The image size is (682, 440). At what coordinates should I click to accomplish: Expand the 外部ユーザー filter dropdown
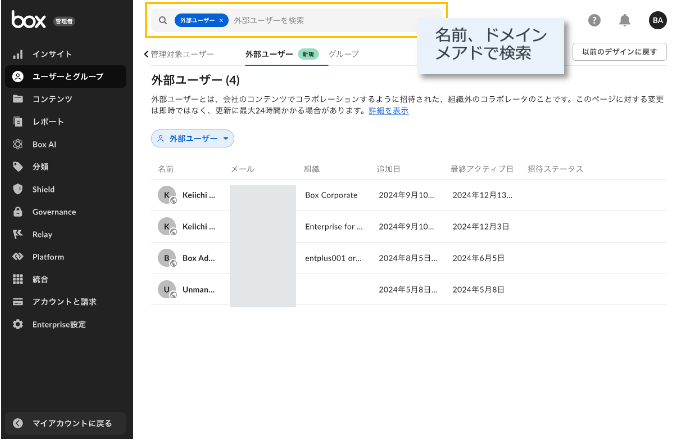(x=192, y=138)
